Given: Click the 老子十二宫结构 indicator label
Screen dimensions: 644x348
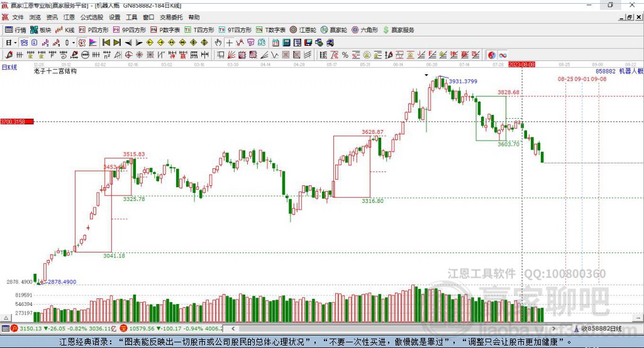Looking at the screenshot, I should coord(55,71).
